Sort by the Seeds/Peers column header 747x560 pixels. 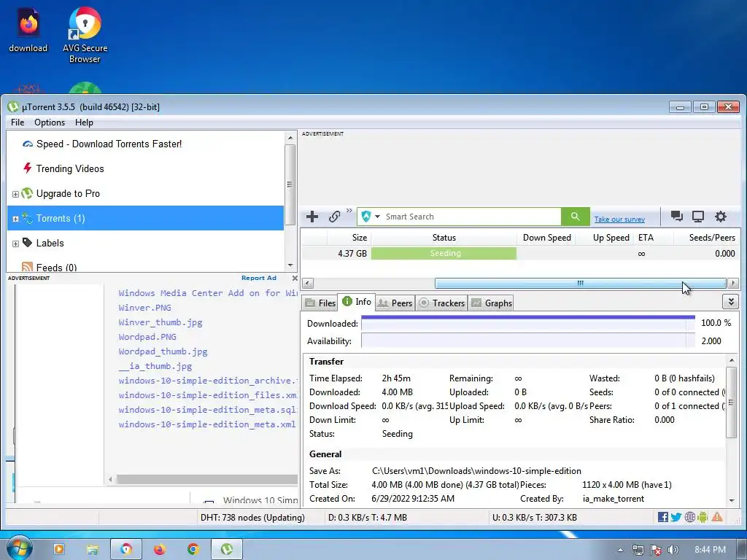point(706,238)
